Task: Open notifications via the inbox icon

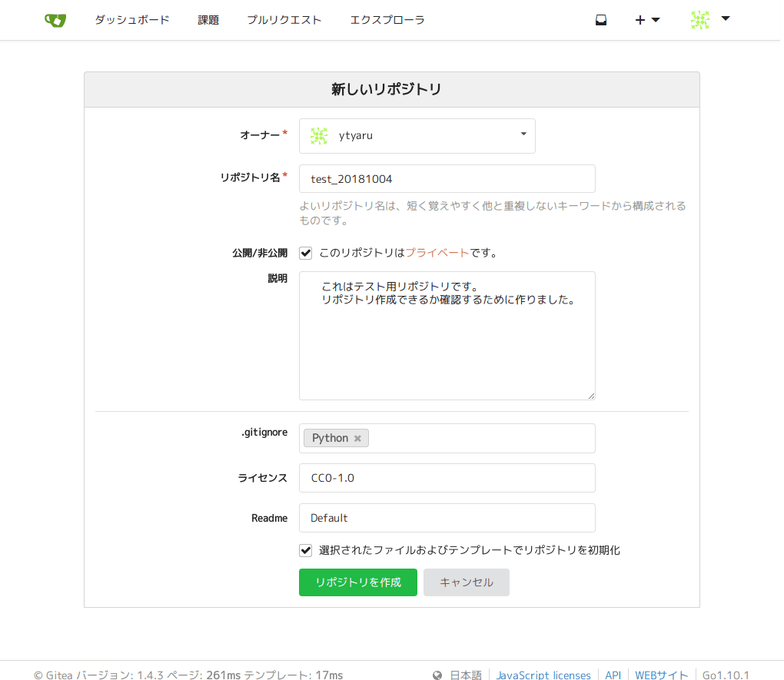Action: [x=600, y=20]
